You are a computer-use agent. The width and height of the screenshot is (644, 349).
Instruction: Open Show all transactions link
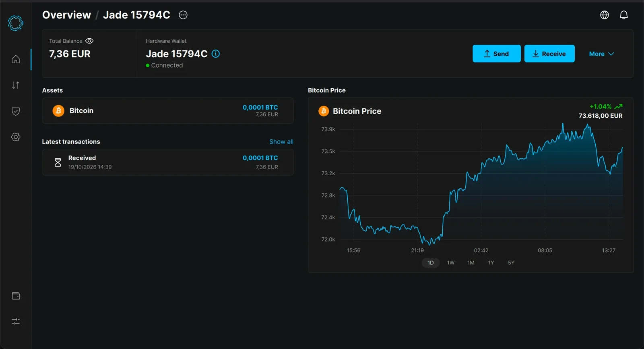click(281, 142)
